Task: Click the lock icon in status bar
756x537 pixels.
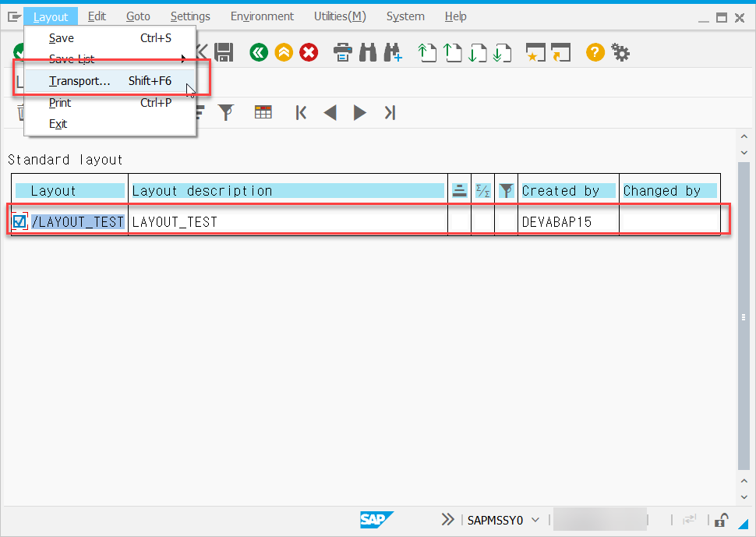Action: (x=721, y=520)
